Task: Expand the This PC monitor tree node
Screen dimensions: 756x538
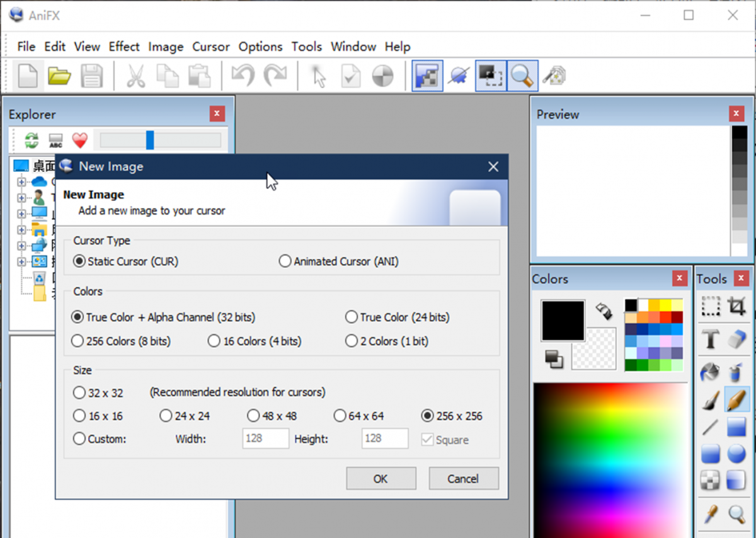Action: pyautogui.click(x=21, y=213)
